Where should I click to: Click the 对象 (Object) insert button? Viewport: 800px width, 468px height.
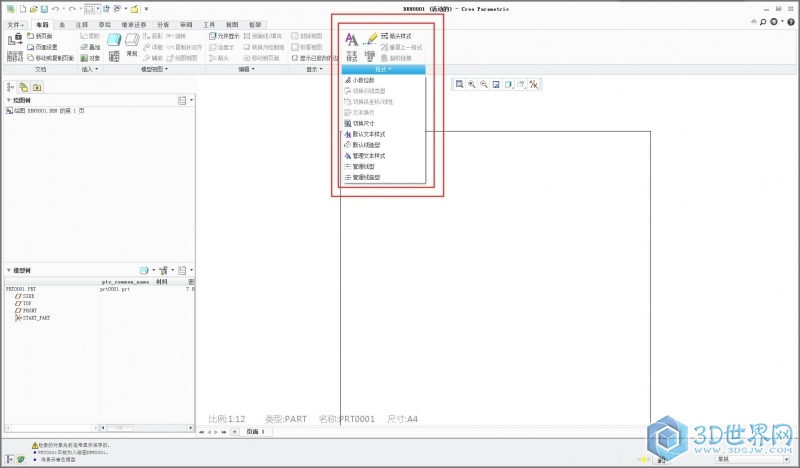pos(90,58)
